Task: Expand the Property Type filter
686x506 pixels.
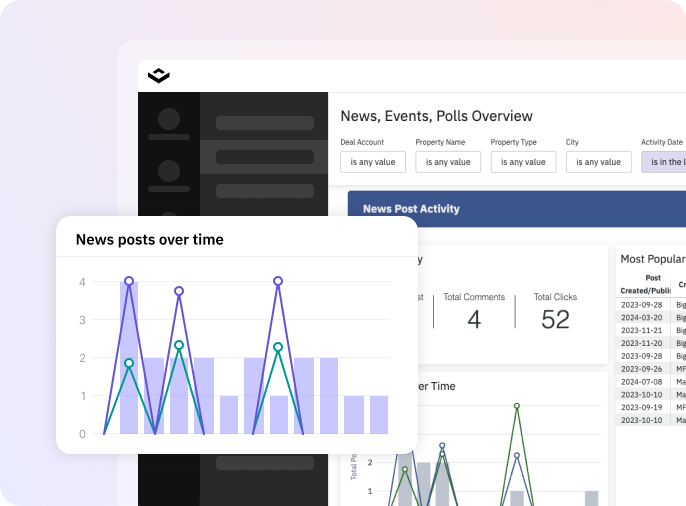Action: (x=523, y=162)
